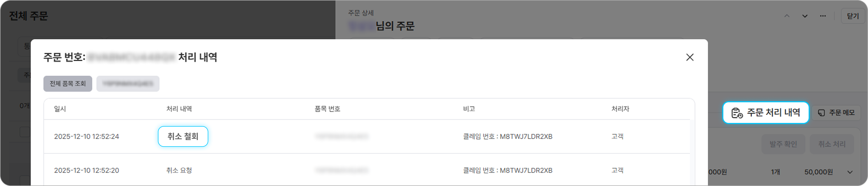The height and width of the screenshot is (186, 868).
Task: Go to previous order with up chevron
Action: 787,16
